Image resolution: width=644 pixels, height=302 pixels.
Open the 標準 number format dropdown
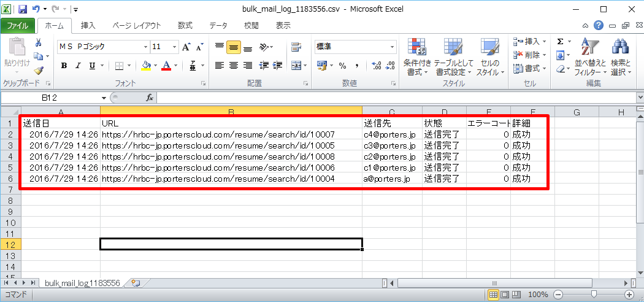393,47
